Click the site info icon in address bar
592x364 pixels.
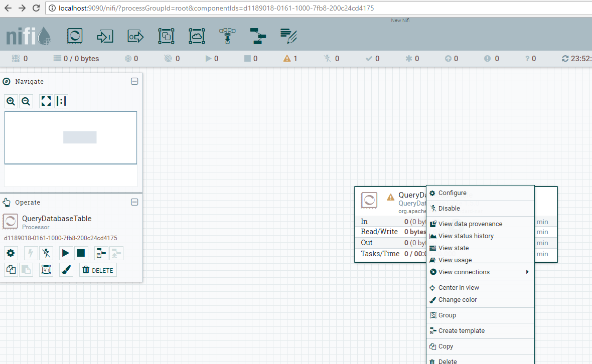(x=52, y=8)
